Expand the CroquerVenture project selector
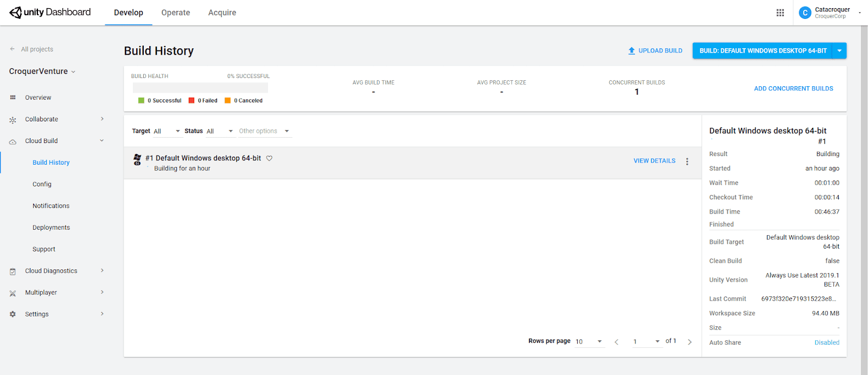This screenshot has width=868, height=375. pyautogui.click(x=73, y=72)
